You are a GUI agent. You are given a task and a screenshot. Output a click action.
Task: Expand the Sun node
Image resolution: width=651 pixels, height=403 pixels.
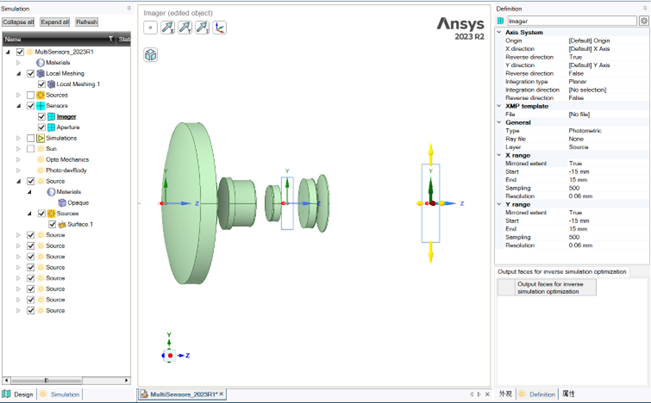pos(18,149)
